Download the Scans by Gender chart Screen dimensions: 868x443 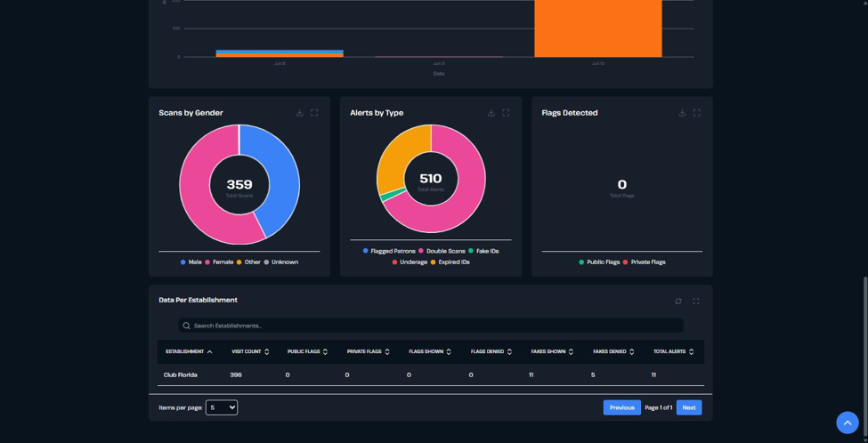click(299, 113)
